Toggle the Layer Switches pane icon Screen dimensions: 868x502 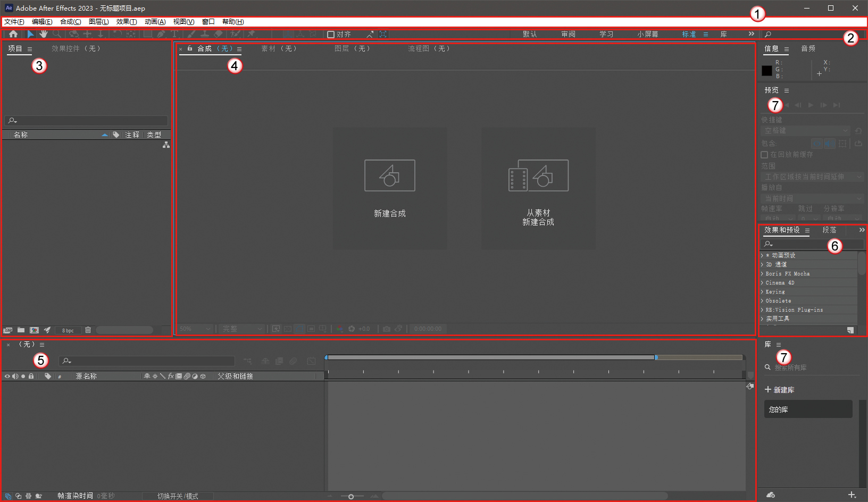tap(8, 496)
